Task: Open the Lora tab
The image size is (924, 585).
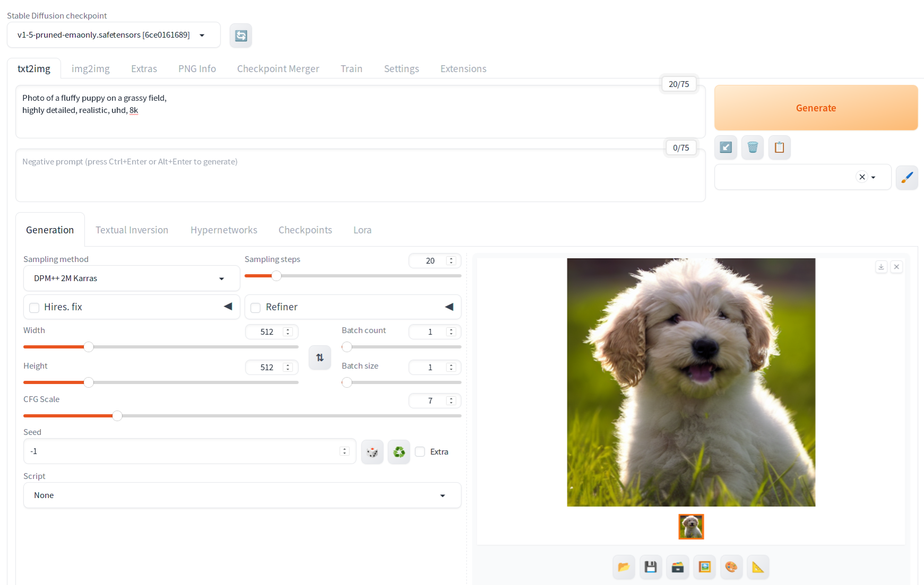Action: point(362,230)
